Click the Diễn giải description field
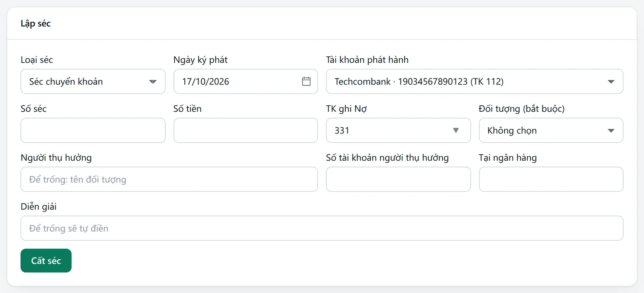The image size is (644, 293). (x=322, y=228)
